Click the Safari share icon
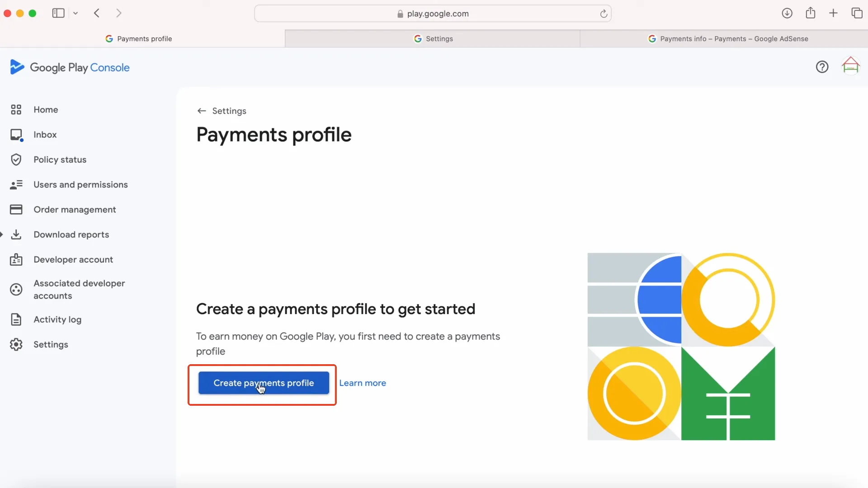This screenshot has height=488, width=868. [x=811, y=13]
